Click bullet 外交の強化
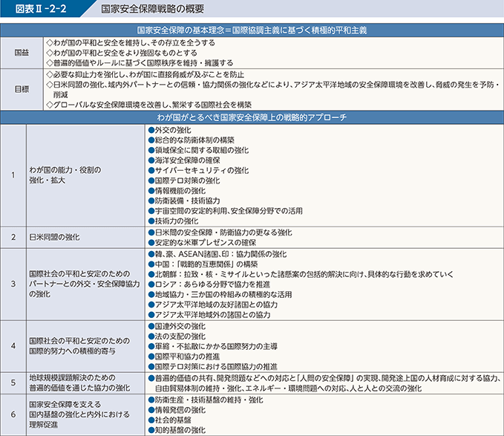The height and width of the screenshot is (436, 504). pos(170,130)
